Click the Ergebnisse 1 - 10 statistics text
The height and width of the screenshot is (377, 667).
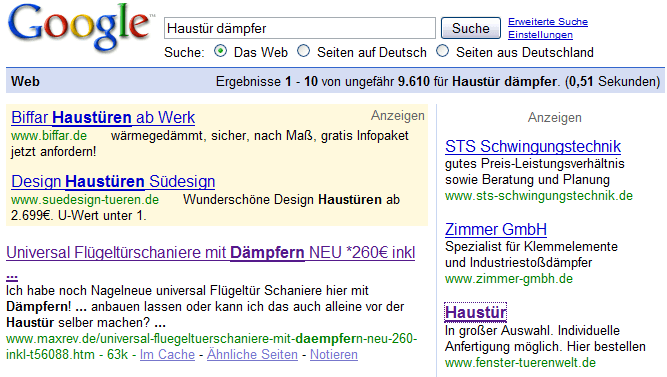[438, 81]
